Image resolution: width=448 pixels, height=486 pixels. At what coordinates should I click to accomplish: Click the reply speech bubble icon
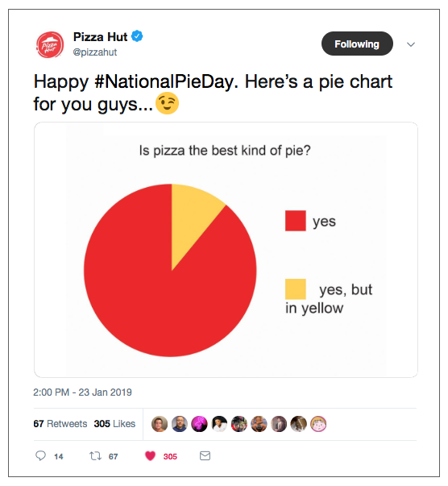(x=40, y=455)
